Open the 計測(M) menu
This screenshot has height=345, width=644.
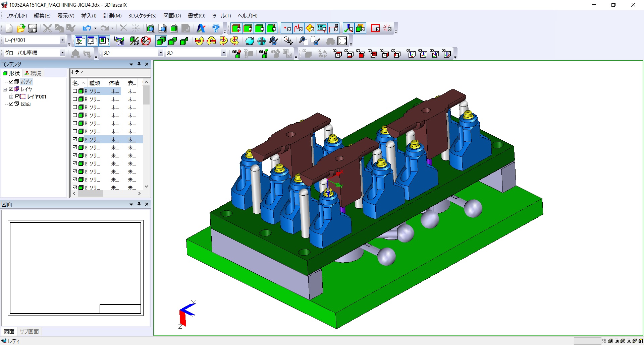click(112, 16)
